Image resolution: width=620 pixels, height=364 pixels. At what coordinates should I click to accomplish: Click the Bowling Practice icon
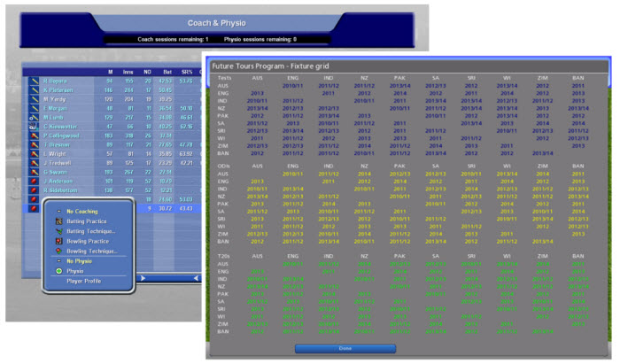point(58,241)
